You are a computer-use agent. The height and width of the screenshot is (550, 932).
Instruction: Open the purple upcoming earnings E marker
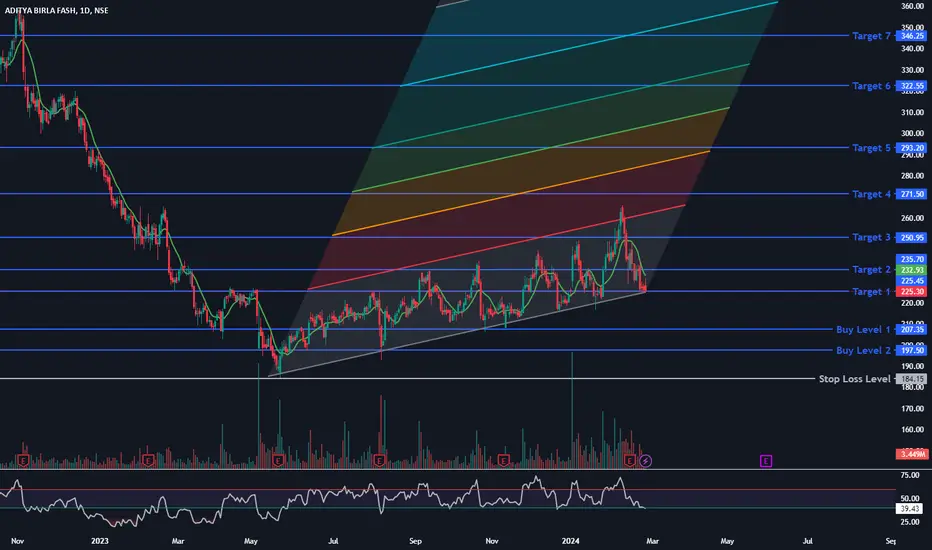766,461
